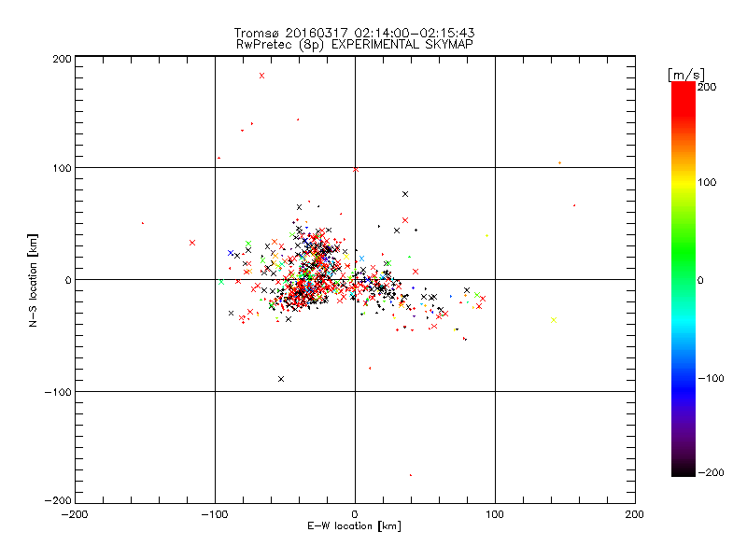Click the lone red X on the far left
747x560 pixels.
pyautogui.click(x=192, y=243)
